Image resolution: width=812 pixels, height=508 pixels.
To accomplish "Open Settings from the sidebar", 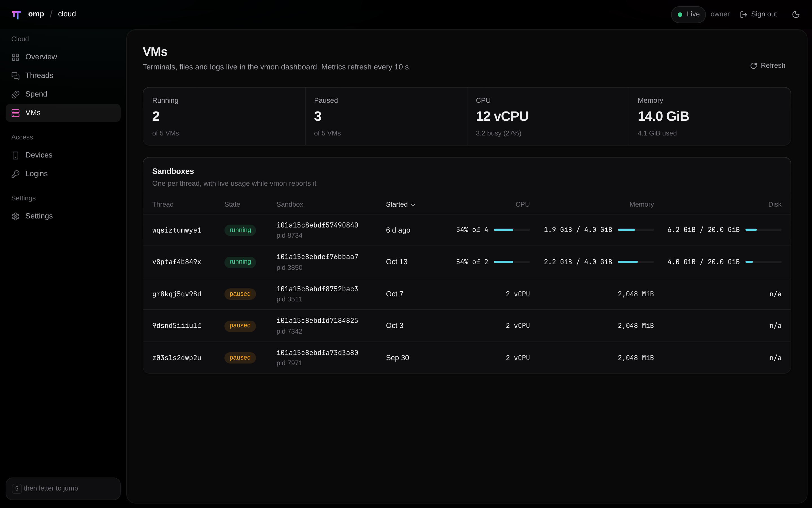I will pos(63,216).
